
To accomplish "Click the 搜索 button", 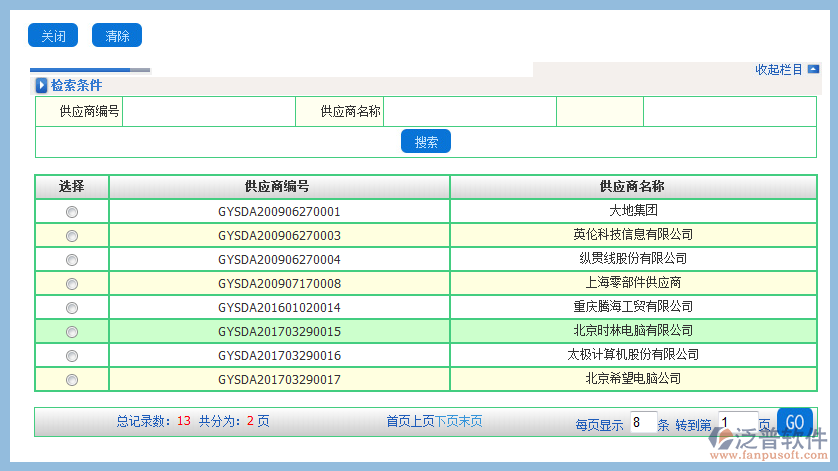I will (x=426, y=142).
